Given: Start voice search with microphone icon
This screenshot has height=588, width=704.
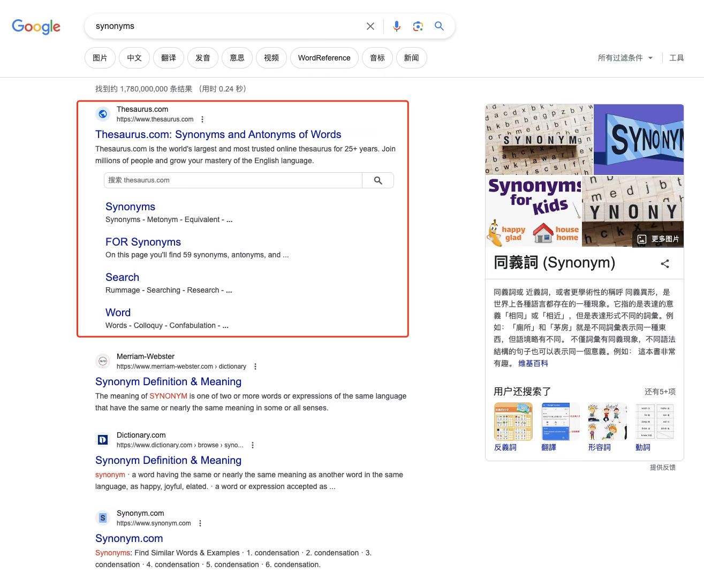Looking at the screenshot, I should point(397,26).
